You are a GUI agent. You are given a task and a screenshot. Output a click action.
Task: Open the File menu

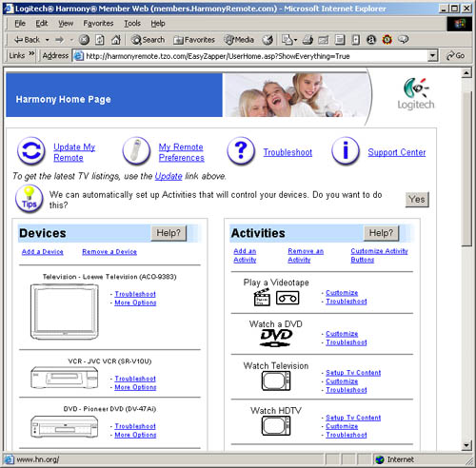(20, 23)
